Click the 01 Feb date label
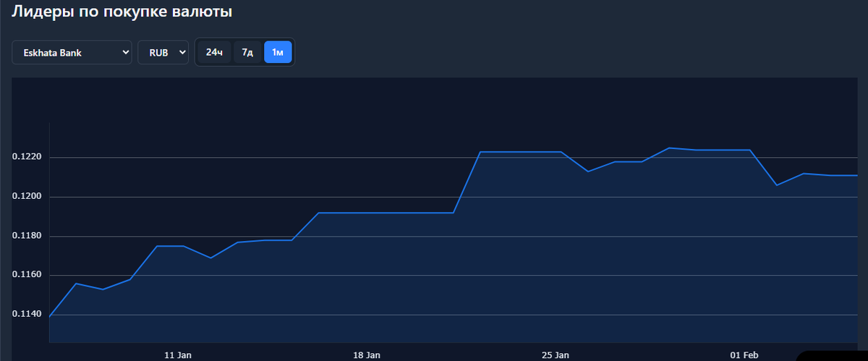Screen dimensions: 868x361 (744, 355)
